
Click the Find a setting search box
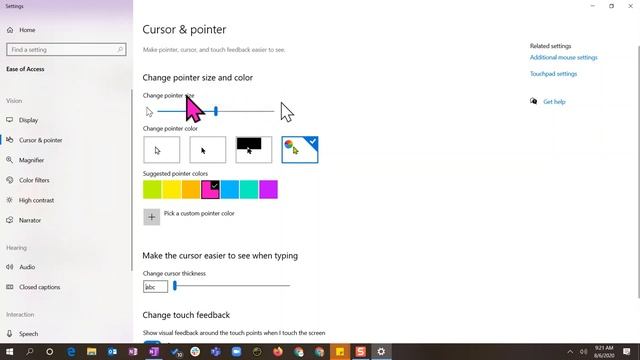[66, 49]
